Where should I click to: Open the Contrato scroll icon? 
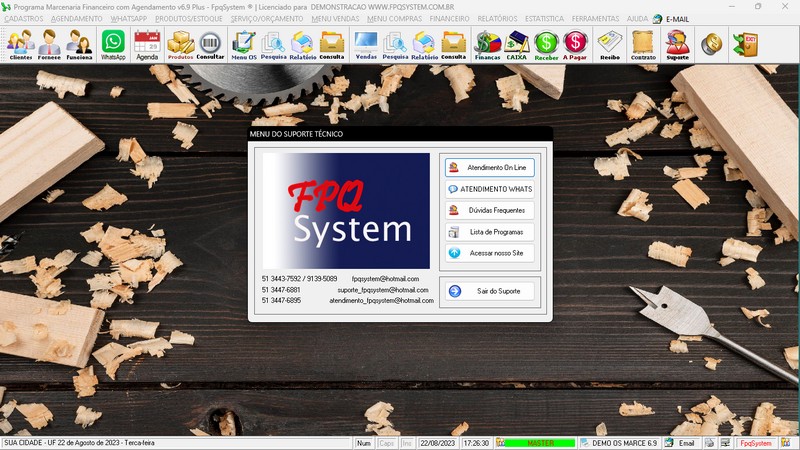pos(643,45)
